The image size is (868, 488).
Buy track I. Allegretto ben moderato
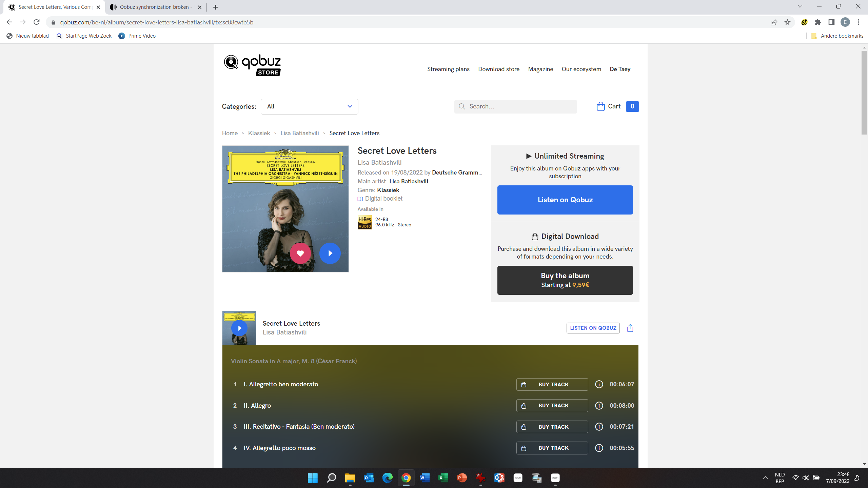click(x=552, y=384)
